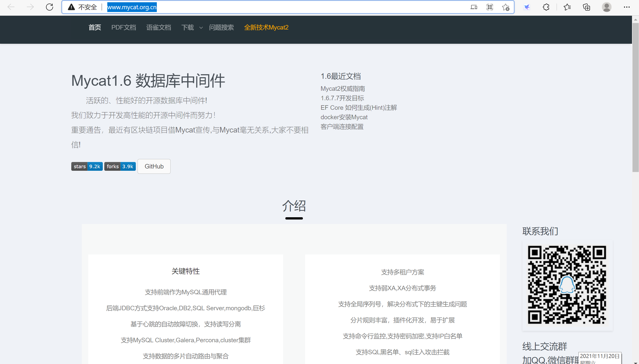Click the GitHub button
This screenshot has height=364, width=639.
(x=154, y=166)
